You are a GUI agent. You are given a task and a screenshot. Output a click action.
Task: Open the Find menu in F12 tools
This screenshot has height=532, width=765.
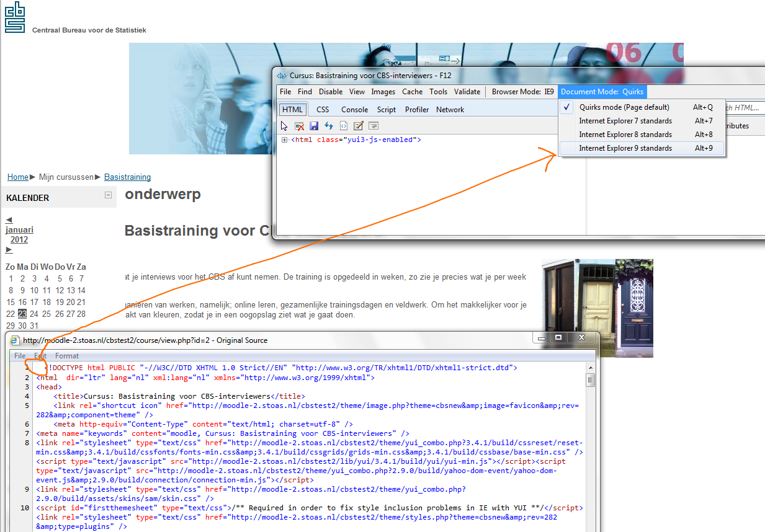(305, 92)
